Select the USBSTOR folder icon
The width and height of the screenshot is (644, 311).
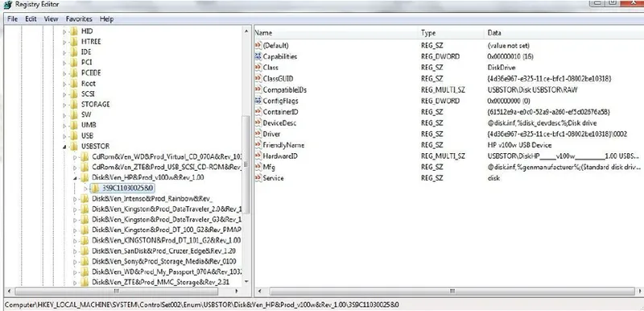(74, 146)
